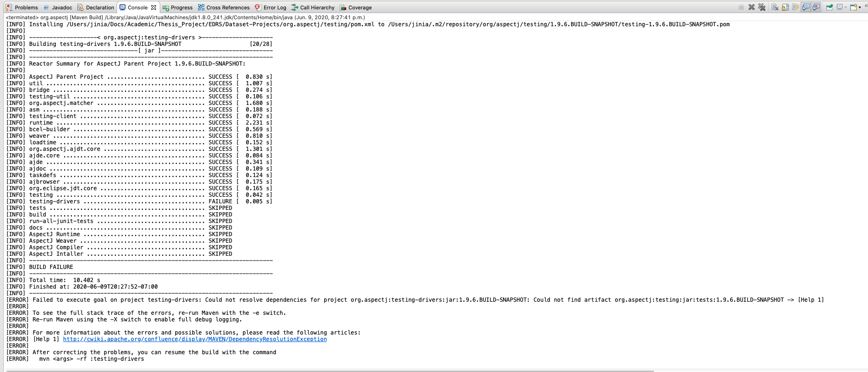Click the Open Console icon

tap(853, 7)
